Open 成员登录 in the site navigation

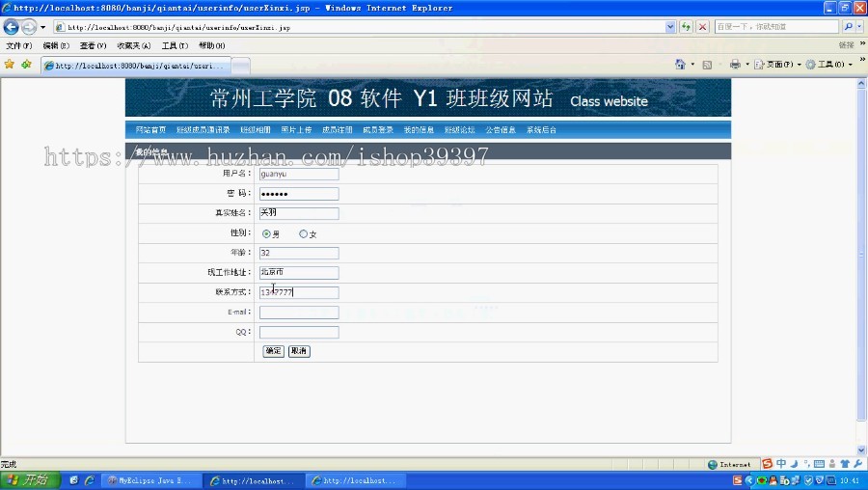[378, 129]
